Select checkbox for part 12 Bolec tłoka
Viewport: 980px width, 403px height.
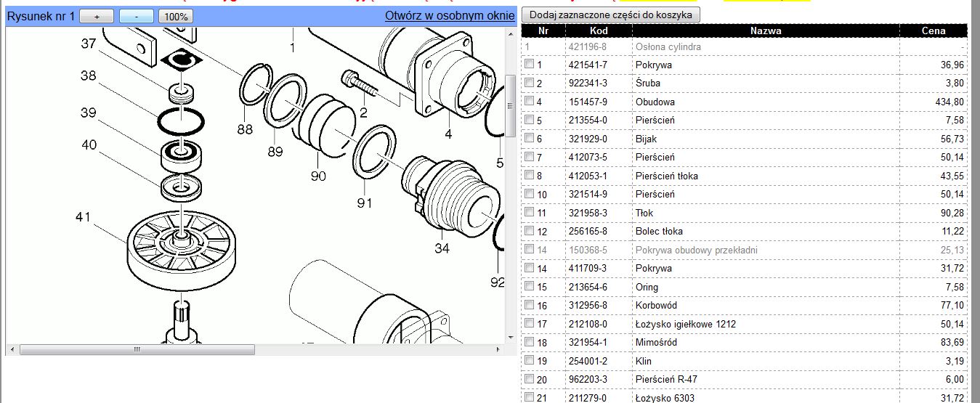[x=530, y=231]
